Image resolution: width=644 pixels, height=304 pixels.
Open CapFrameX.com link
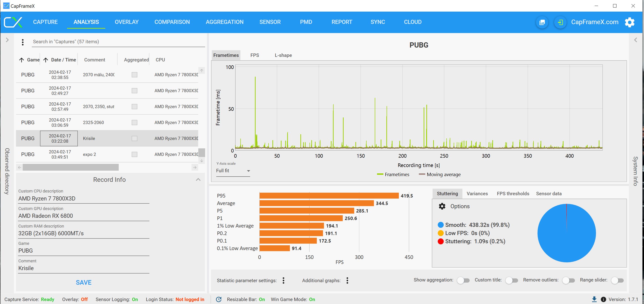tap(594, 22)
